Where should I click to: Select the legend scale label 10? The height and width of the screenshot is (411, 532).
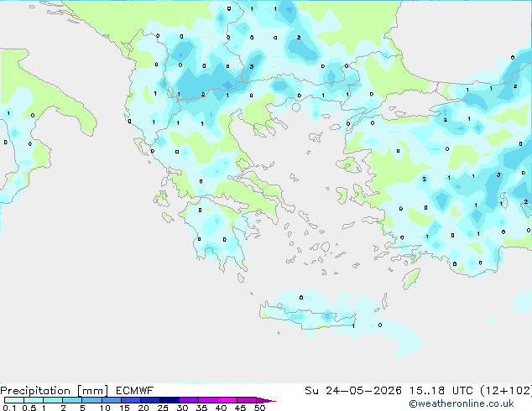pos(105,408)
